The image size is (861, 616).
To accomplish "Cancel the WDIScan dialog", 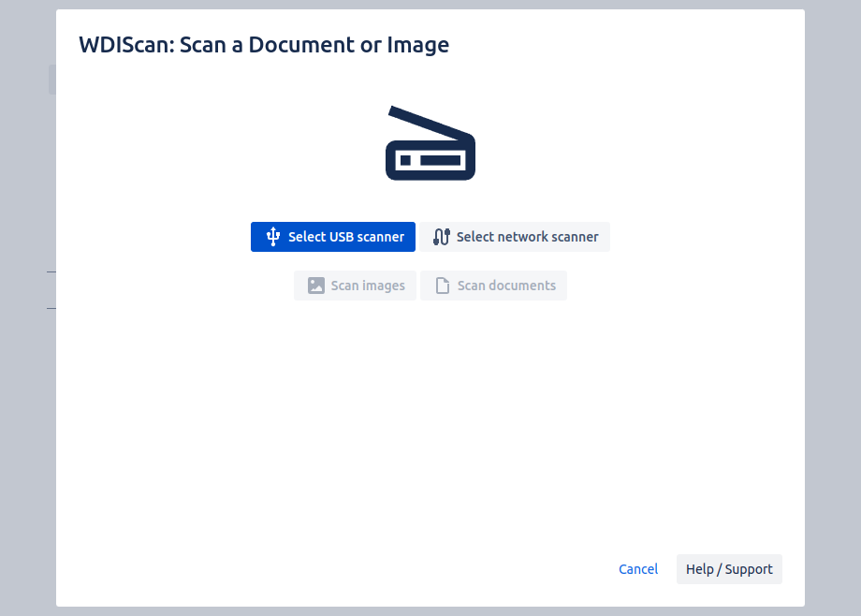I will [x=638, y=569].
